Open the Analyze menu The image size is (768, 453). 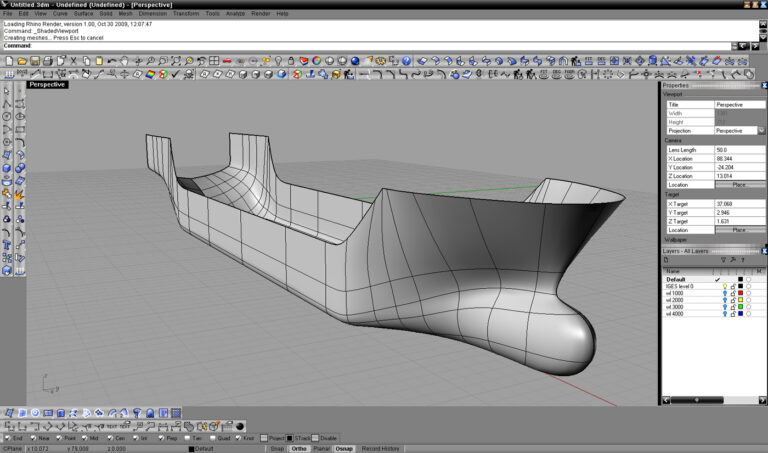coord(237,14)
